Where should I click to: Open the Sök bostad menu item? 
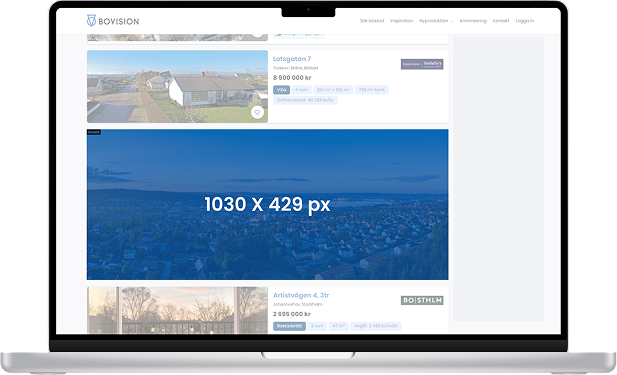[x=372, y=21]
